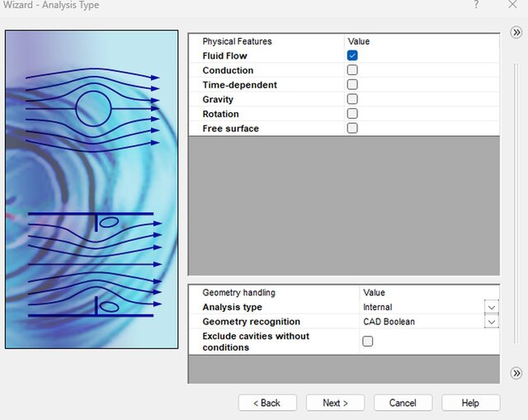
Task: Click the Analysis type row label
Action: click(232, 307)
